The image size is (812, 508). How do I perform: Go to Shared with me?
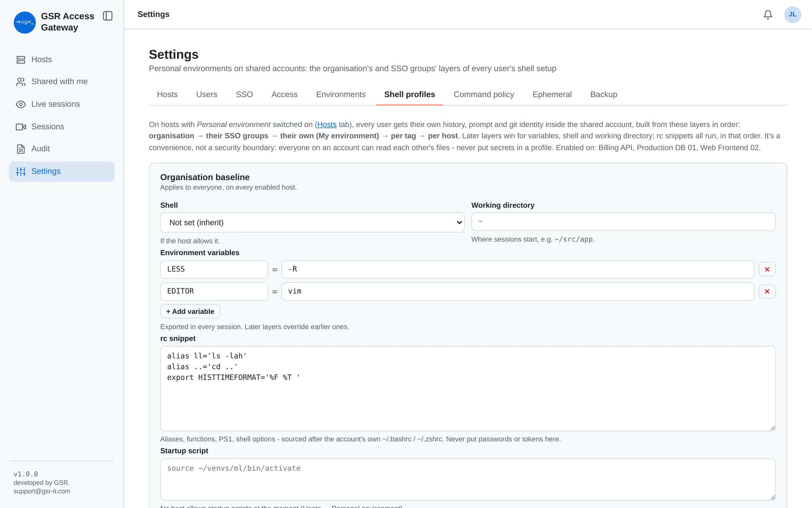[x=62, y=82]
